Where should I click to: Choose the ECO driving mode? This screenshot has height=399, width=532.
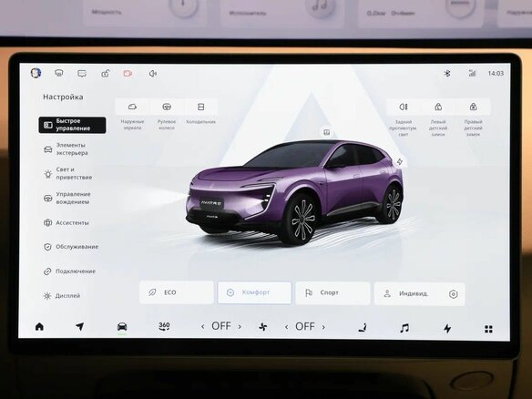tap(177, 292)
